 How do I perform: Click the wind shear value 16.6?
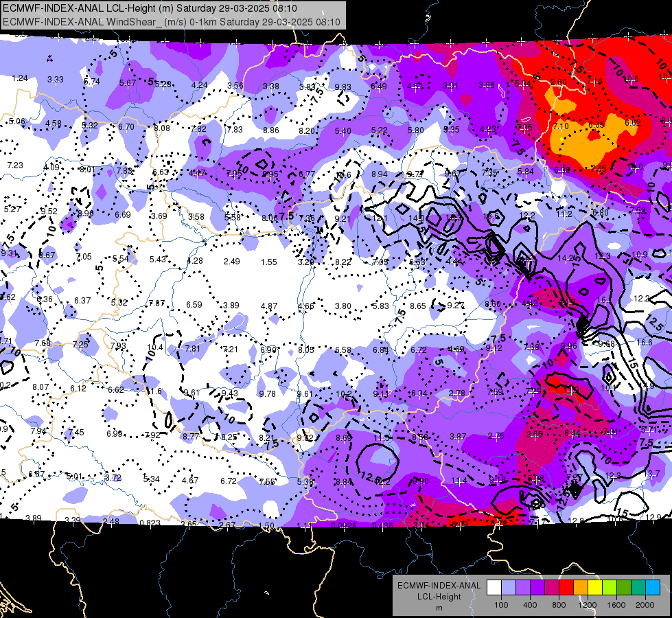645,342
